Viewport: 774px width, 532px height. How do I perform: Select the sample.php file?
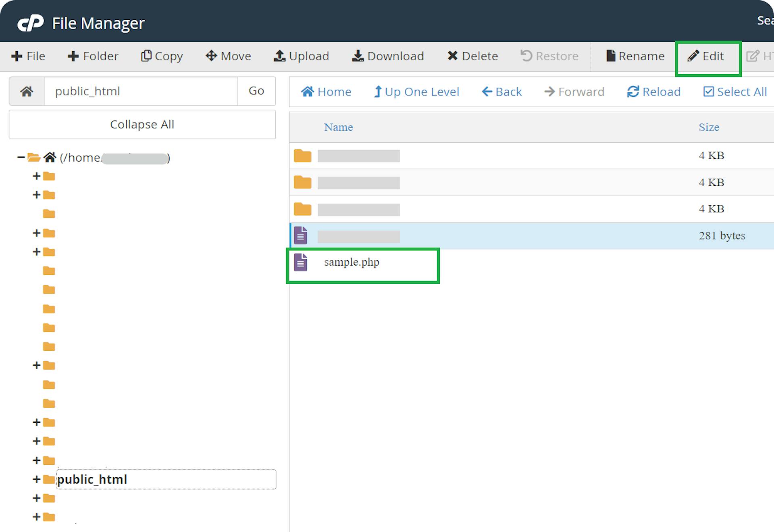[x=352, y=262]
